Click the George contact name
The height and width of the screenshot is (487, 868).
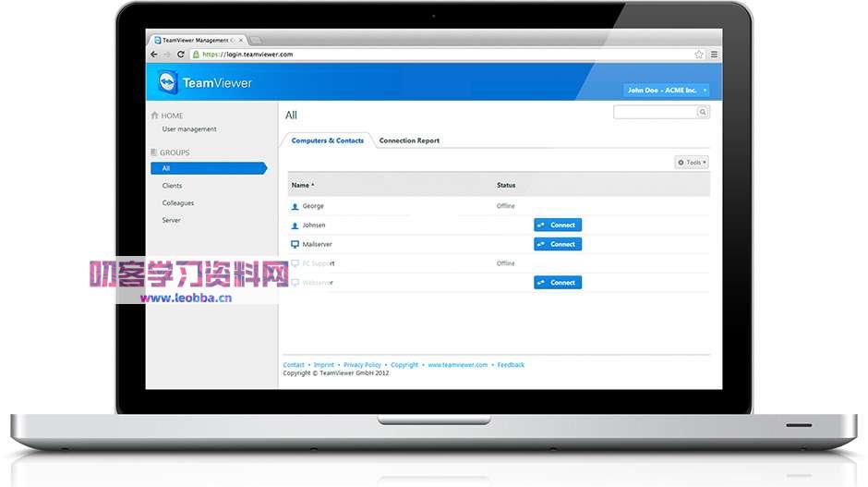coord(313,206)
